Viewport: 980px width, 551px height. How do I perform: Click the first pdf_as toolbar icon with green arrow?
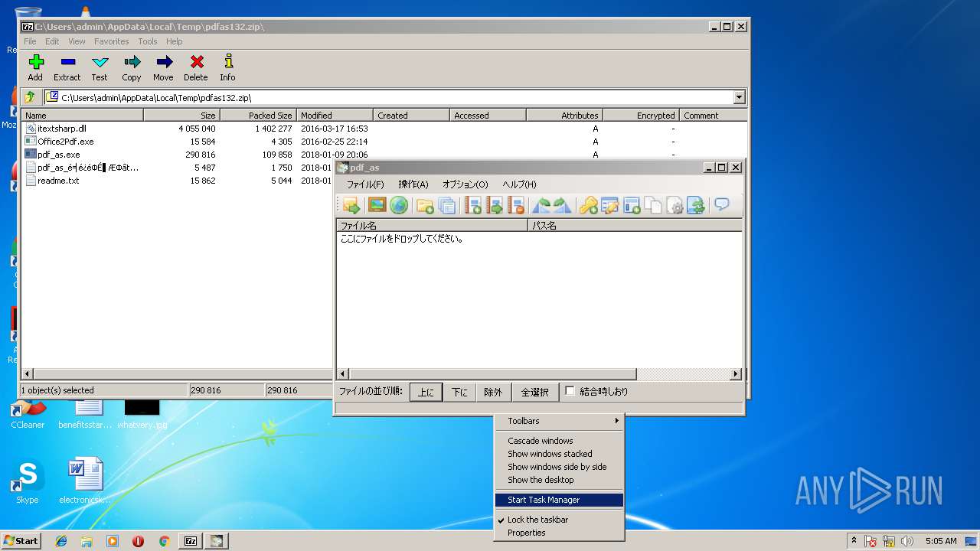(x=351, y=205)
